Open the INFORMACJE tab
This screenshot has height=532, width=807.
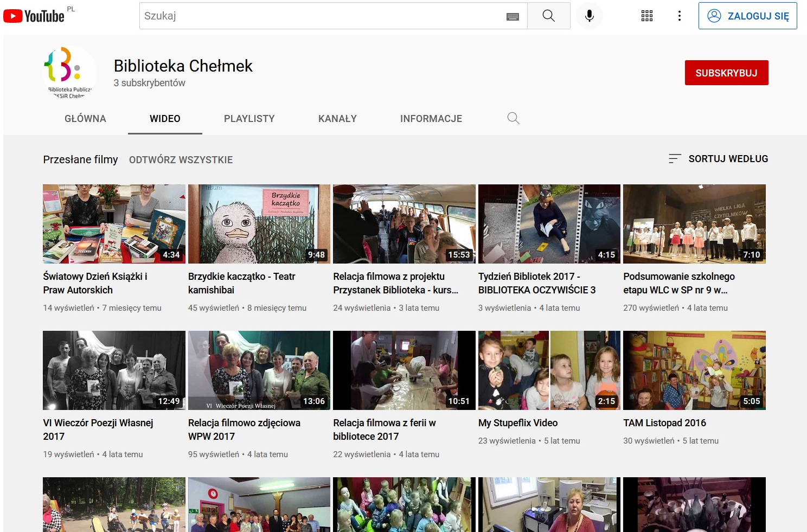coord(431,118)
